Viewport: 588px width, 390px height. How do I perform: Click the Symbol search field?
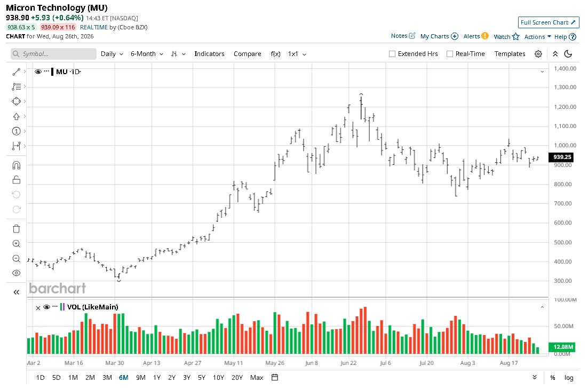tap(53, 54)
